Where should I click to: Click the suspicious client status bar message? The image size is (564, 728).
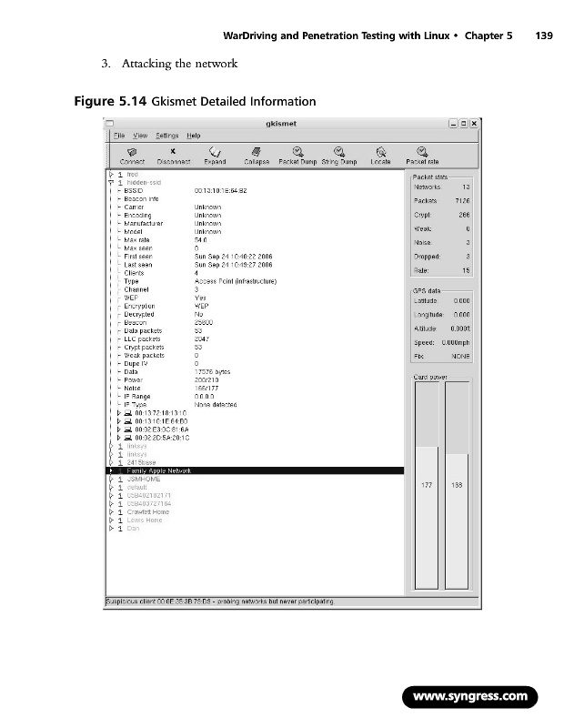point(218,602)
